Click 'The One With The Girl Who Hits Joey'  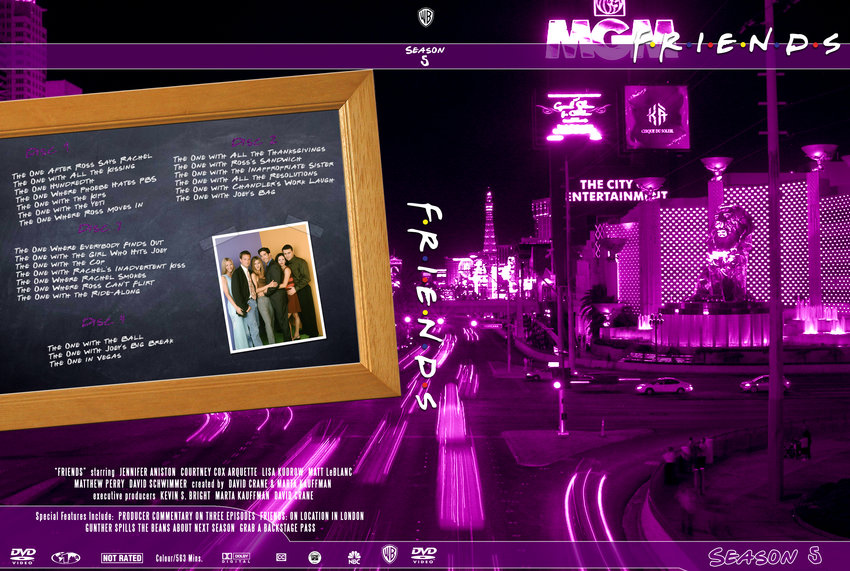92,255
